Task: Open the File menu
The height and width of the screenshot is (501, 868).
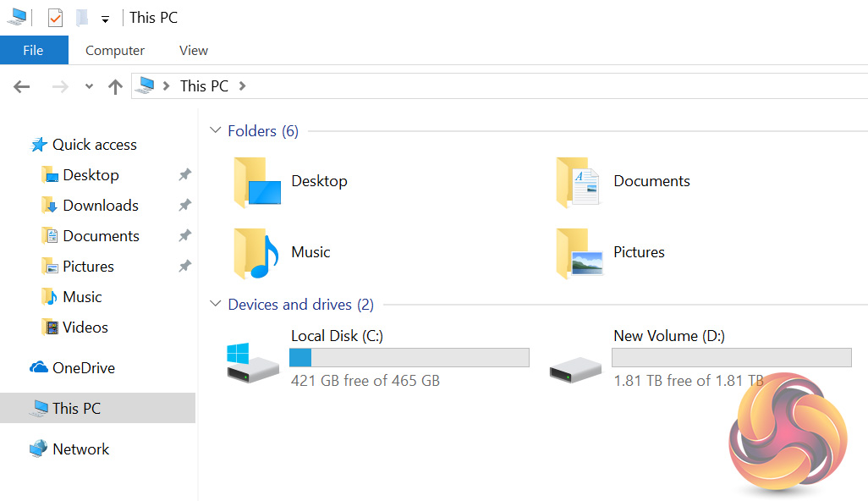Action: point(33,51)
